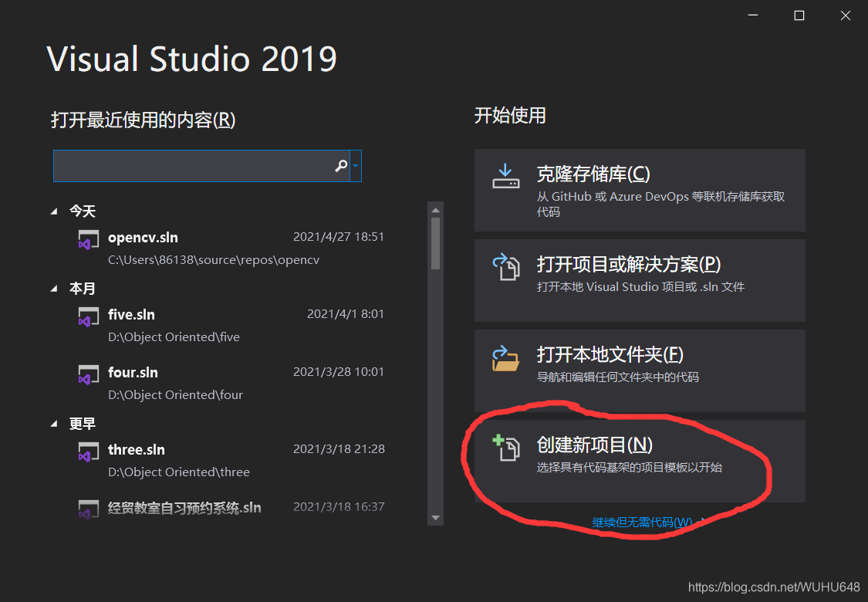
Task: Open the 克隆存储库(C) card
Action: [640, 190]
